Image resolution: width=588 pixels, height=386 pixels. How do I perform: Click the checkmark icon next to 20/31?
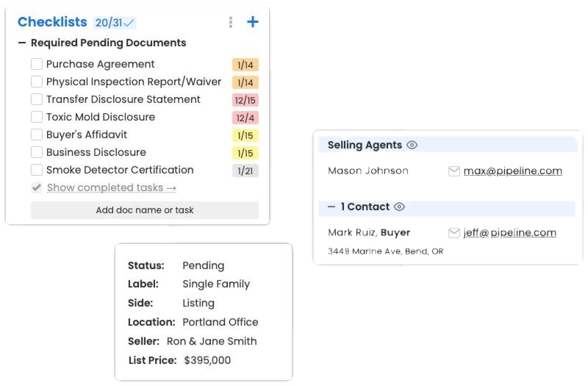tap(130, 23)
